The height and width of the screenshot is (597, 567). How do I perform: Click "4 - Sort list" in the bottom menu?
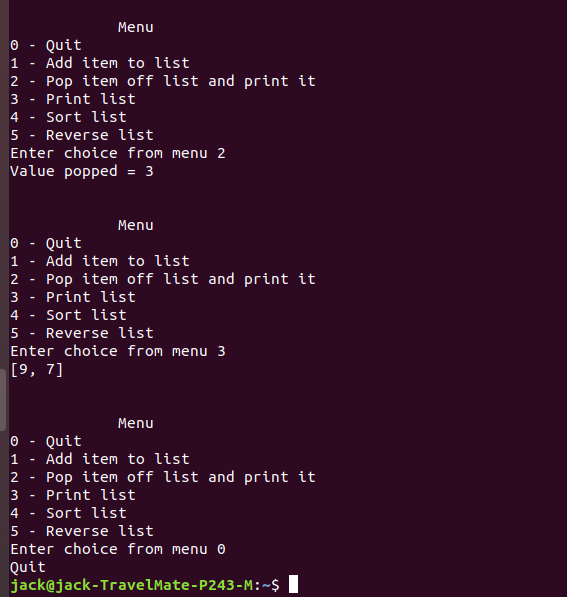click(x=69, y=513)
